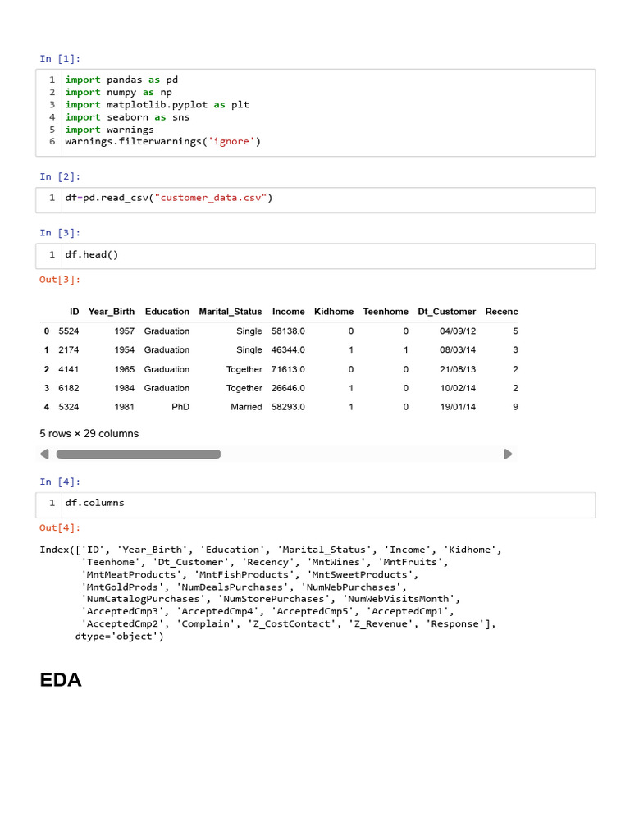This screenshot has height=840, width=630.
Task: Click the Dt_Customer column header
Action: click(x=446, y=312)
